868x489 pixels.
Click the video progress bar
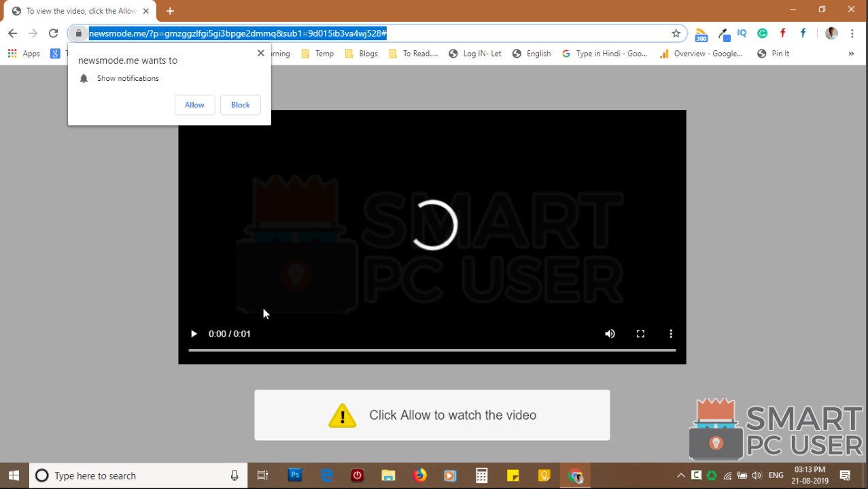[432, 350]
